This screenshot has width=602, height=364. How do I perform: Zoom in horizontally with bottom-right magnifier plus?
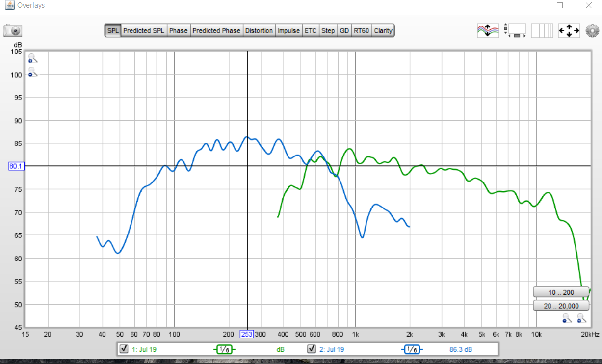[x=582, y=318]
